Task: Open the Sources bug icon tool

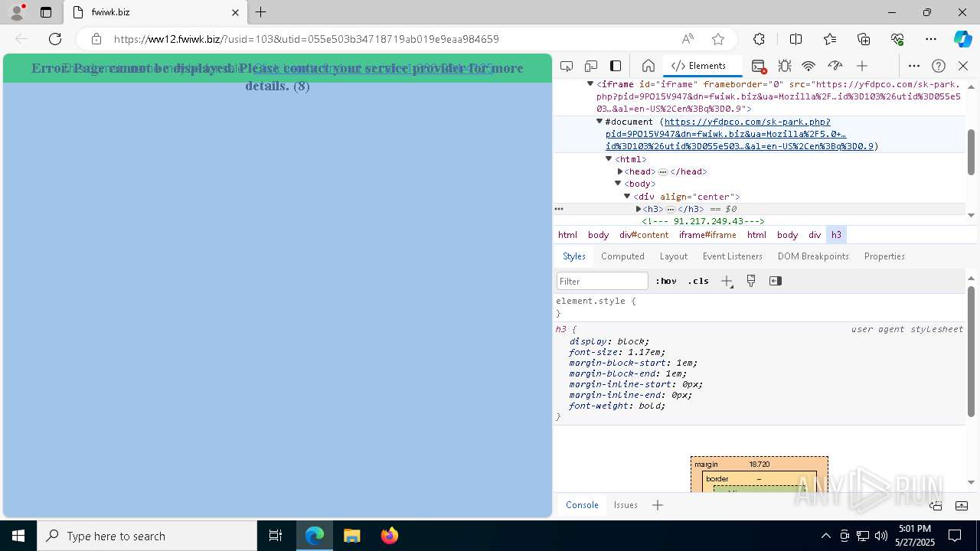Action: [785, 66]
